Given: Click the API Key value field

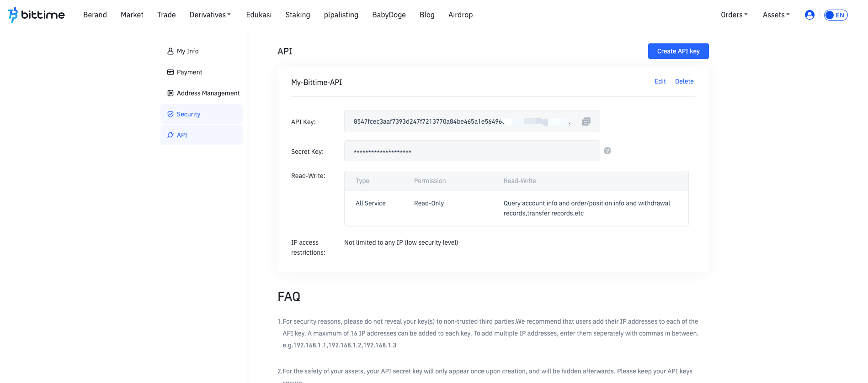Looking at the screenshot, I should (x=472, y=121).
